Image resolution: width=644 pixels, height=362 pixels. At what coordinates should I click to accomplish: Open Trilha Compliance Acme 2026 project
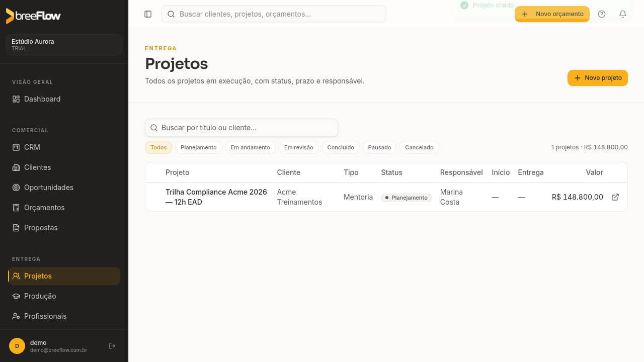216,197
